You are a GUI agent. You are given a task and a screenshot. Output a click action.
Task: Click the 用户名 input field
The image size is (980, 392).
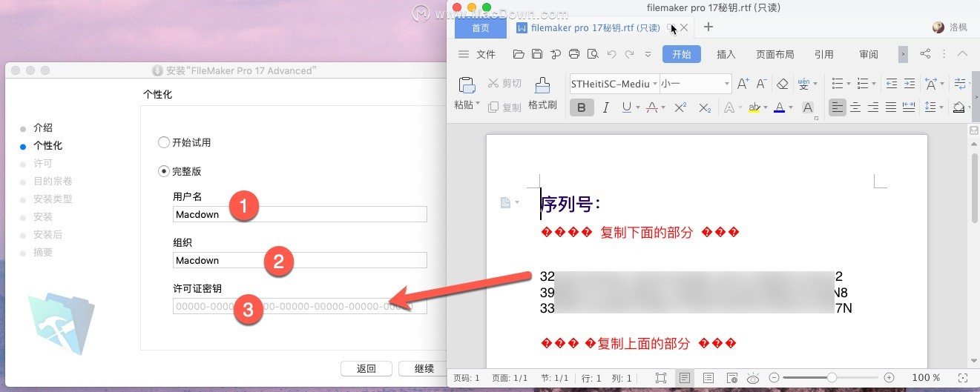click(x=300, y=214)
